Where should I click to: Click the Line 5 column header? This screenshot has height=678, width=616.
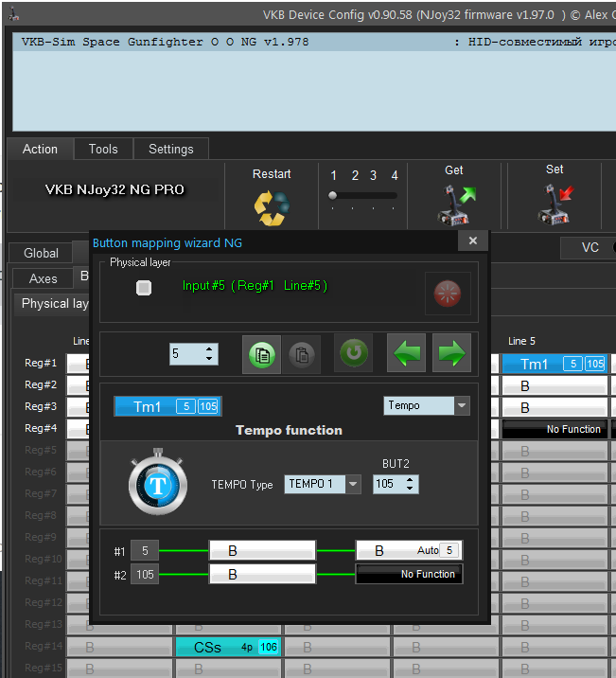(x=521, y=341)
